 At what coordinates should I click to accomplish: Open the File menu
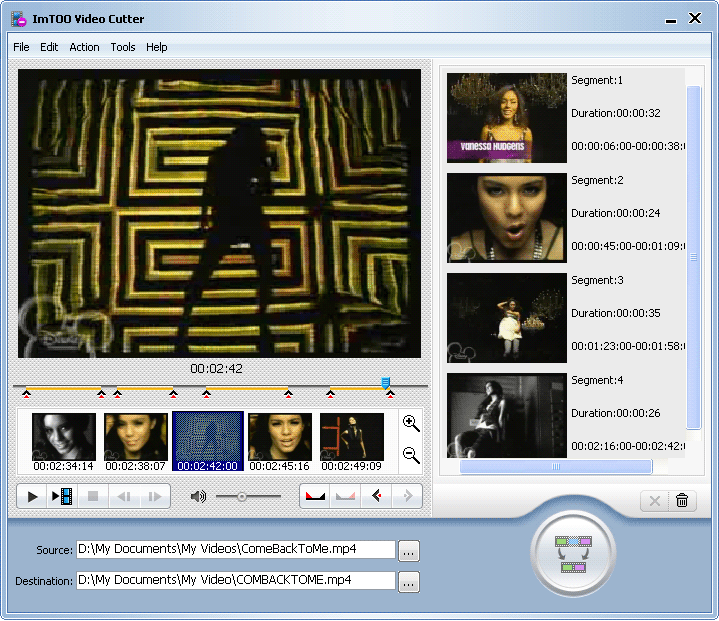coord(21,47)
